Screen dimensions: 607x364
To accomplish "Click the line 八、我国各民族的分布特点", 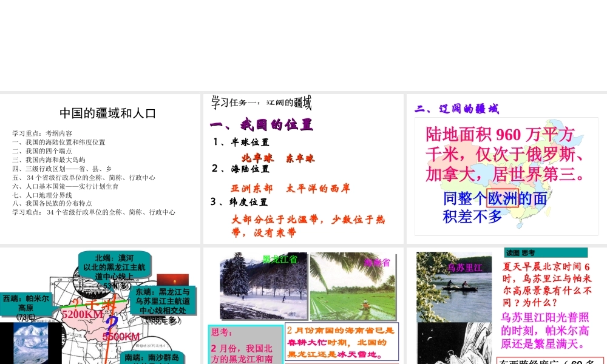I will 52,203.
